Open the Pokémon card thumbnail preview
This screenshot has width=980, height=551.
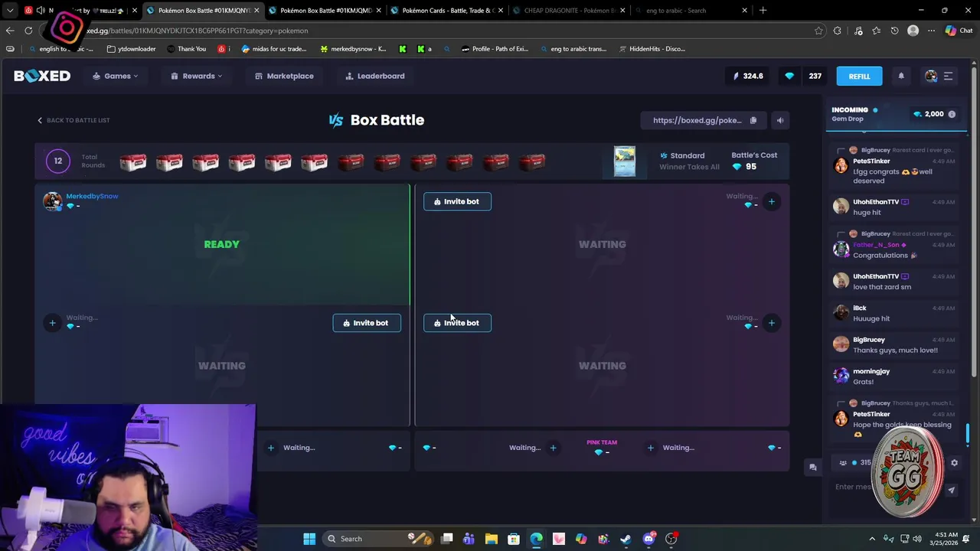[x=625, y=161]
